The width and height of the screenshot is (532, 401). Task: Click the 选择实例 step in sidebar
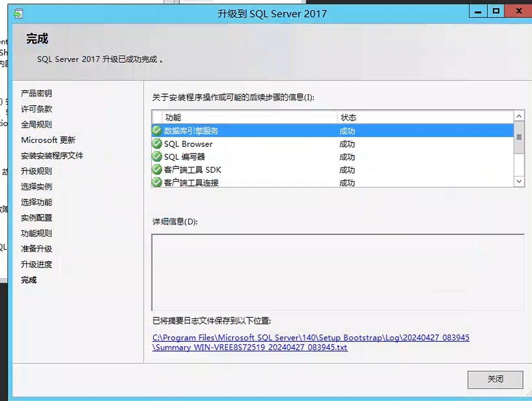click(x=36, y=186)
